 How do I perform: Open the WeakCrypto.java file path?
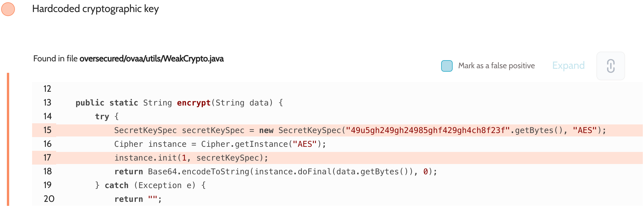click(152, 59)
